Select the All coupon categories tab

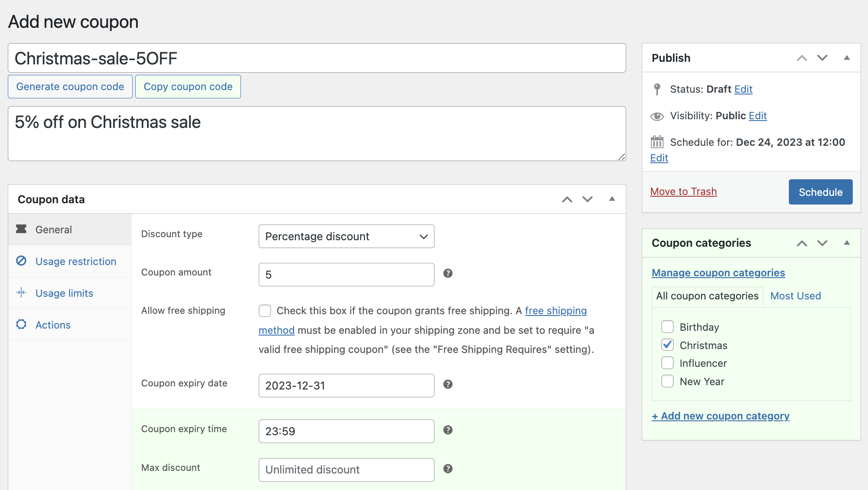707,296
